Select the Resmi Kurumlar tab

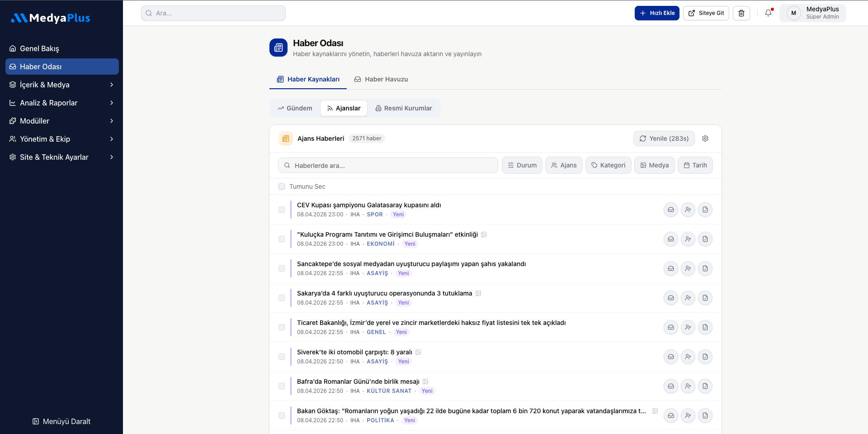click(403, 108)
